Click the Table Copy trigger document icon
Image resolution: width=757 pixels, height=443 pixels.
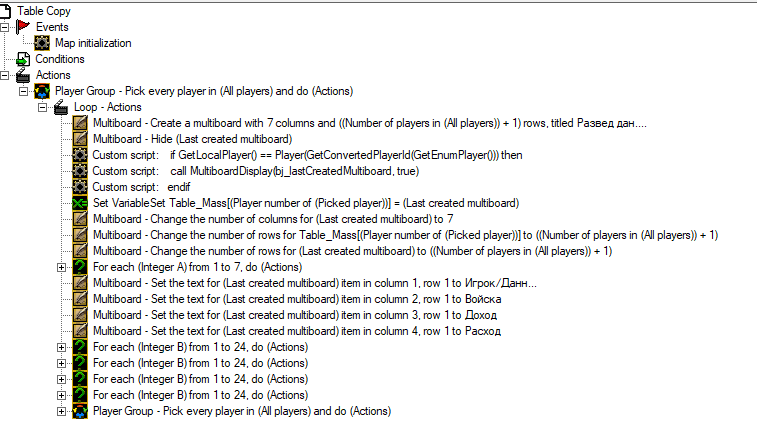7,10
